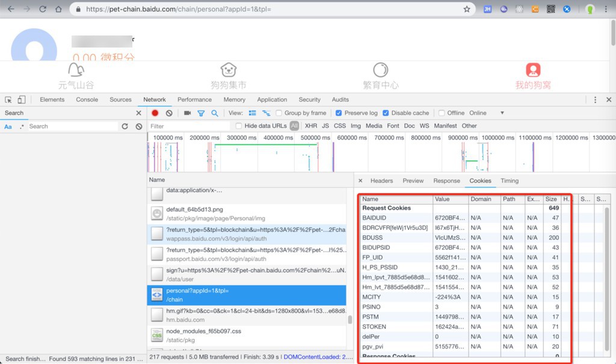Image resolution: width=616 pixels, height=364 pixels.
Task: Open the Sources tab
Action: (x=120, y=100)
